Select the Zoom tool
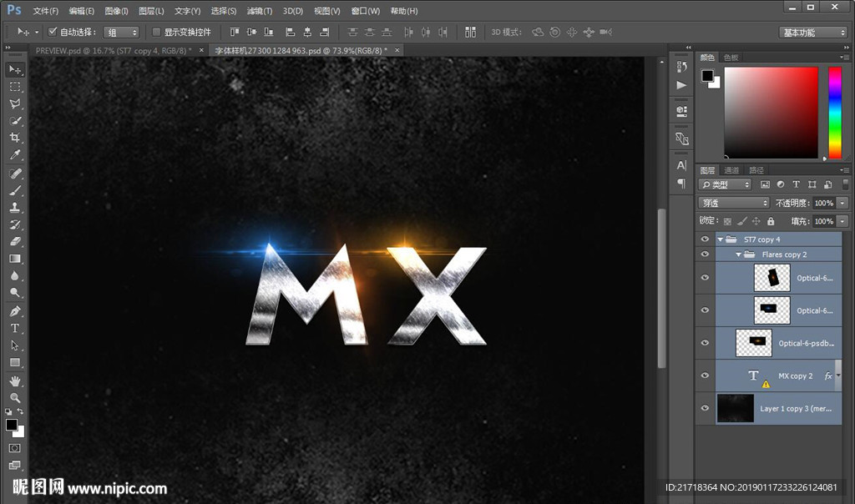 pyautogui.click(x=15, y=398)
